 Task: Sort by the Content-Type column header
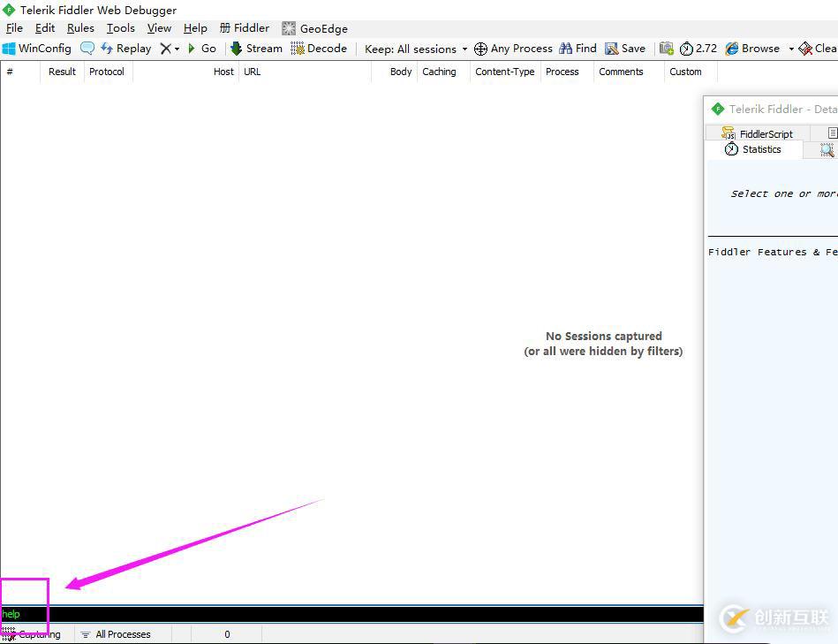coord(505,72)
